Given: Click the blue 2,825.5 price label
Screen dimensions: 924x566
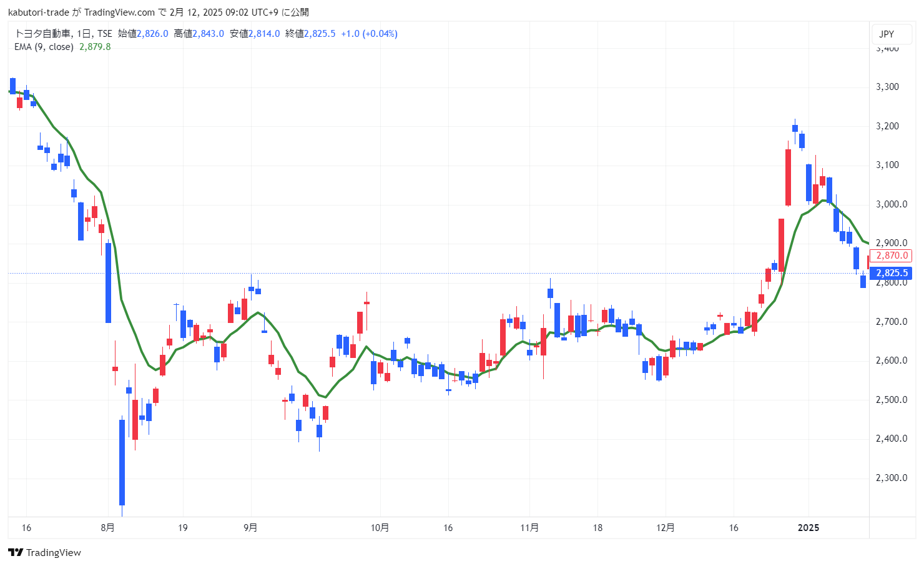Looking at the screenshot, I should pos(892,273).
